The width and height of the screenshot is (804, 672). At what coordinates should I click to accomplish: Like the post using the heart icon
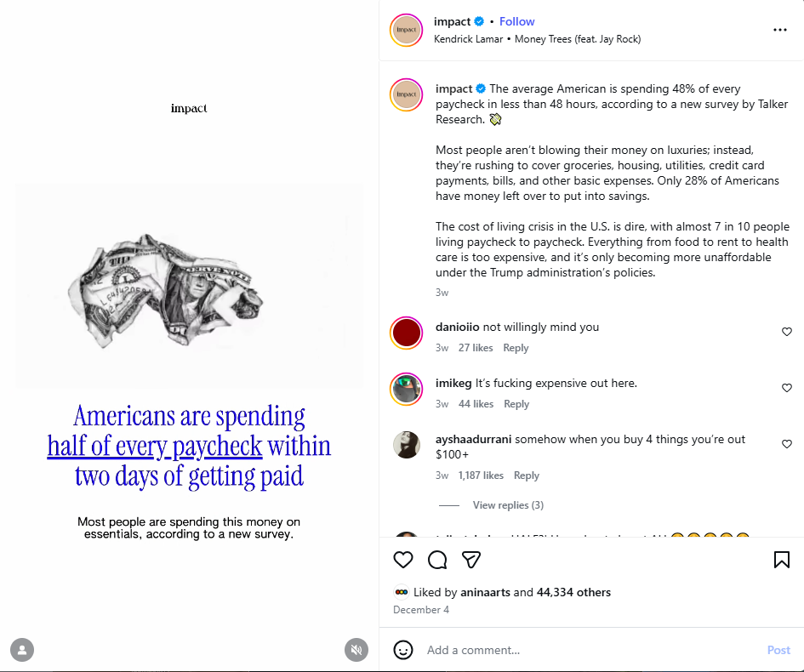402,560
